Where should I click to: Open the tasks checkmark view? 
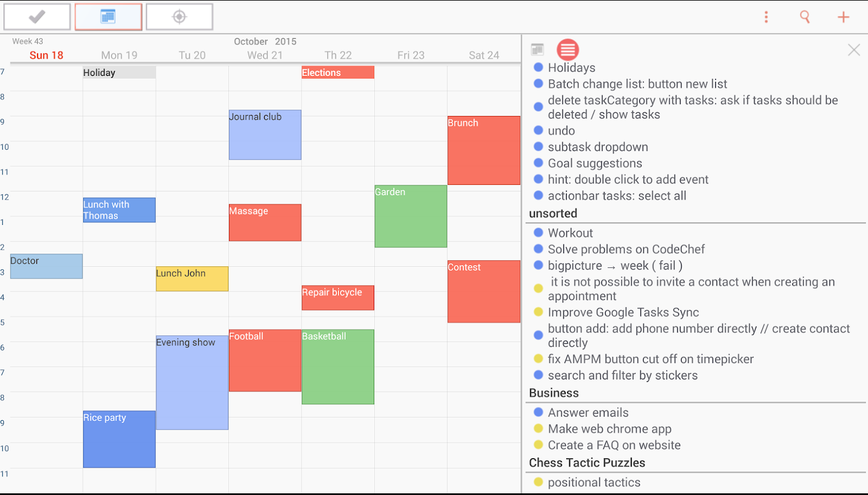[37, 17]
